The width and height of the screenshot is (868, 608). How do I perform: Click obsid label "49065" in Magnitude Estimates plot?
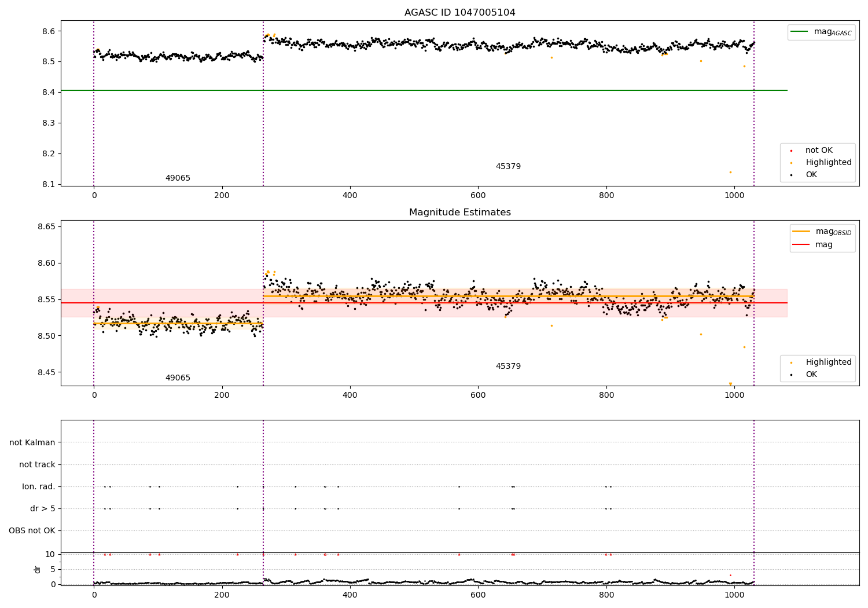(178, 378)
